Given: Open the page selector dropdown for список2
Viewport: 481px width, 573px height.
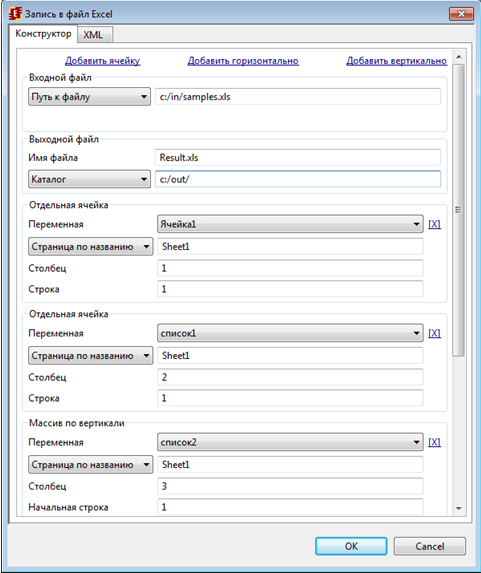Looking at the screenshot, I should click(x=91, y=464).
